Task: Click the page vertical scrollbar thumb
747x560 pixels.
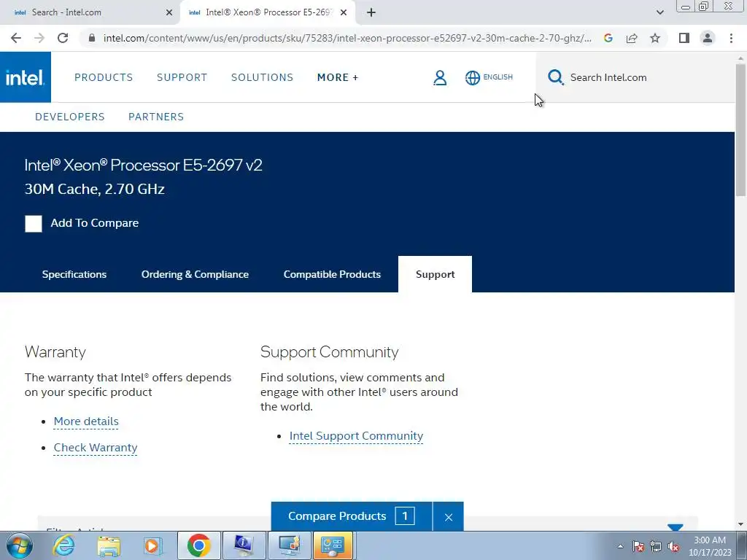Action: [740, 128]
